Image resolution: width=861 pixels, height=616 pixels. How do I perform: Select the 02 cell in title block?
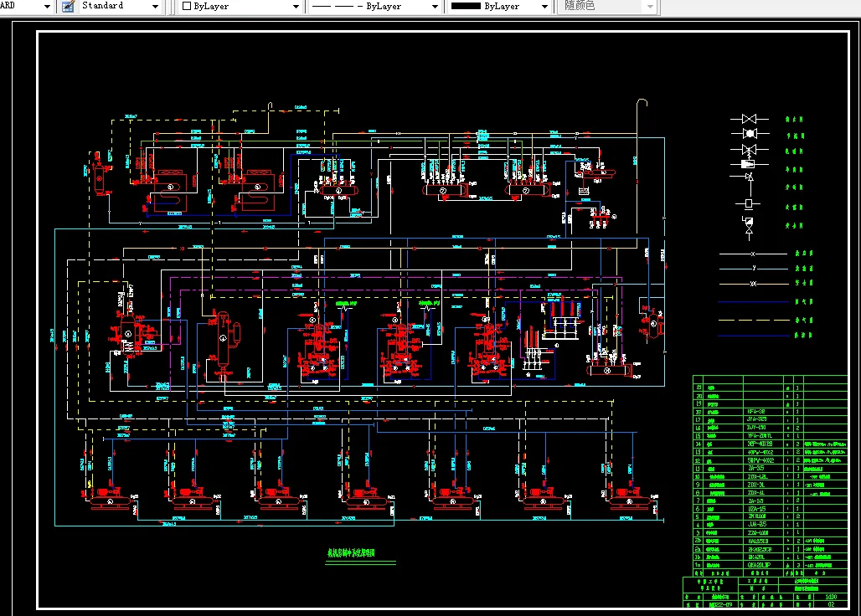coord(832,604)
